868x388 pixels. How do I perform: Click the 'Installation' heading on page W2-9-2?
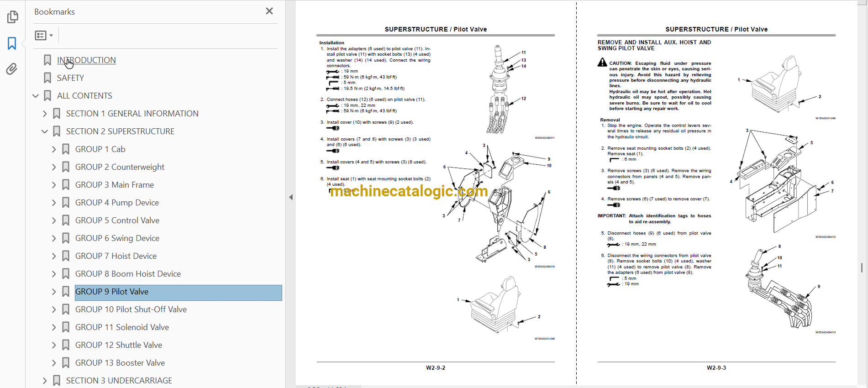[332, 43]
